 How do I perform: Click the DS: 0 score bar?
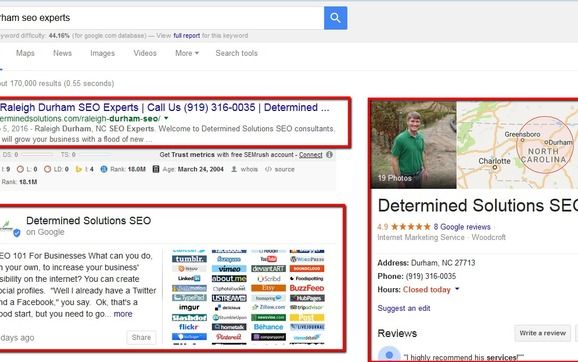tap(37, 155)
